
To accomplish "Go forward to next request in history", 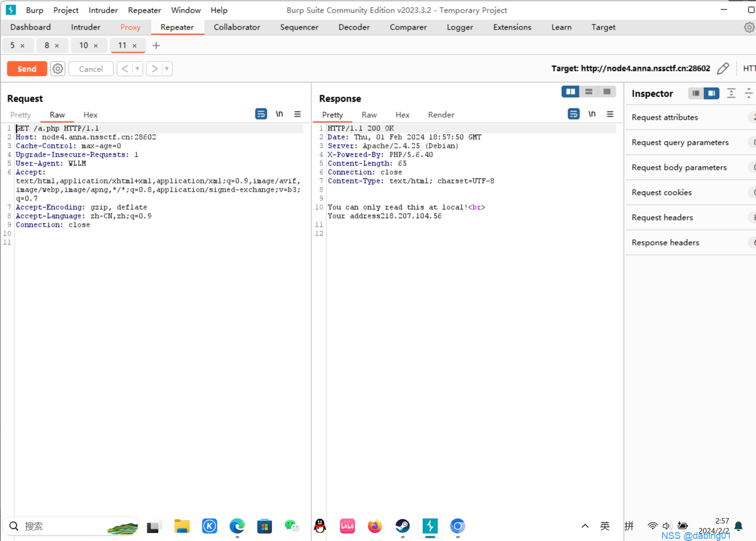I will pos(154,69).
